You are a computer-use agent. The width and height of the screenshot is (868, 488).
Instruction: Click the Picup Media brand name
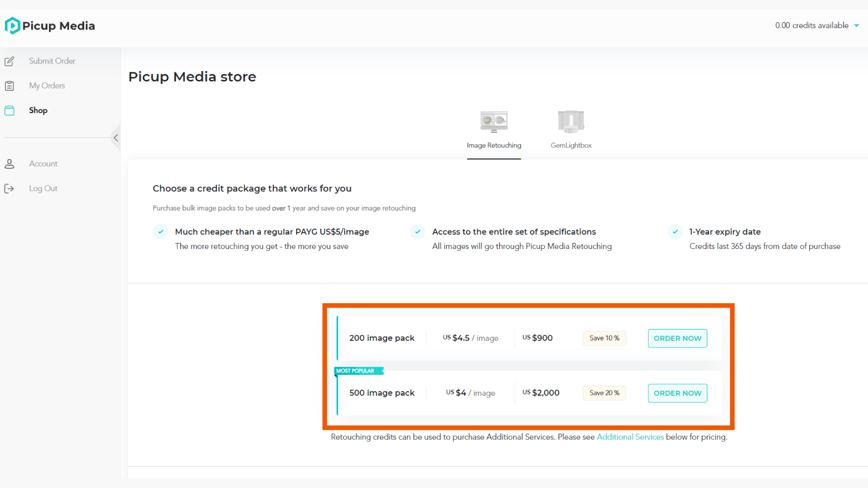pos(59,26)
